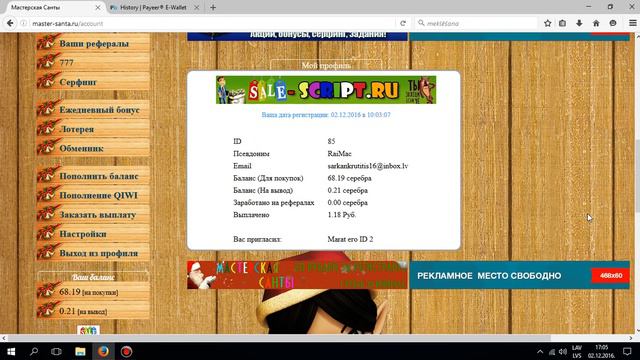Screen dimensions: 640x360
Task: Click into the browser search box
Action: [x=476, y=23]
